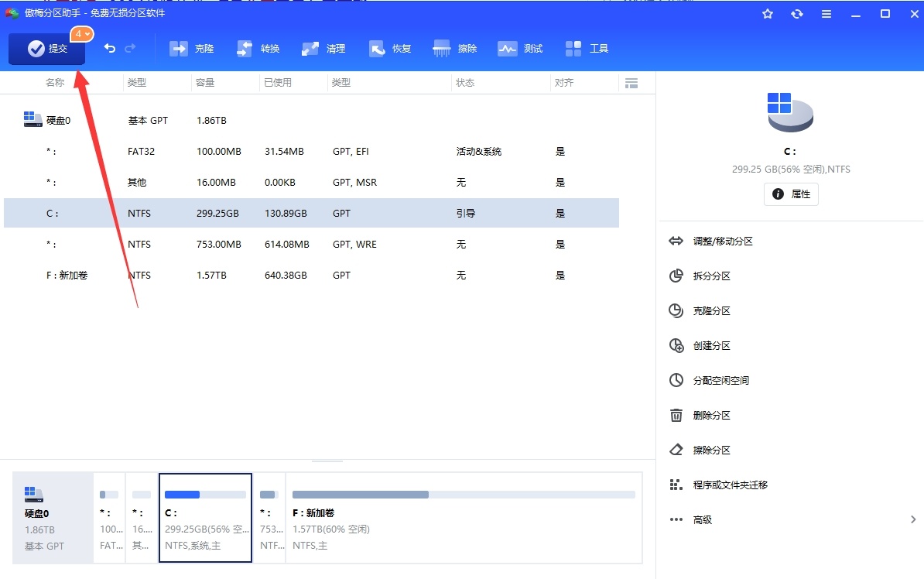Select the 16MB partition block in disk map

142,518
